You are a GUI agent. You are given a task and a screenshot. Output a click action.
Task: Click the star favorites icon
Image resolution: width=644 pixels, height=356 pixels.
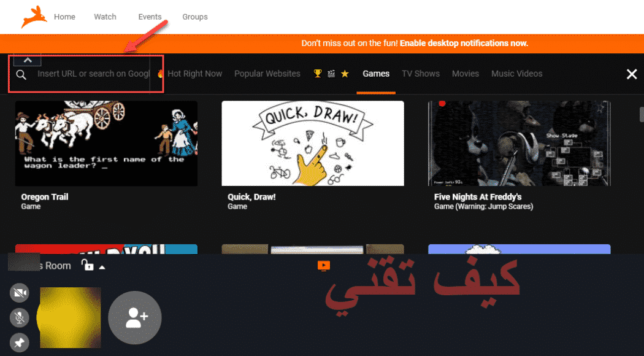point(345,74)
